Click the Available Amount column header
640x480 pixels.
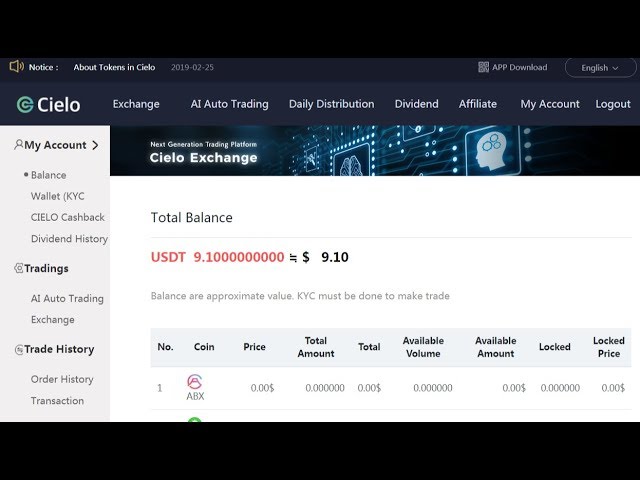[496, 347]
